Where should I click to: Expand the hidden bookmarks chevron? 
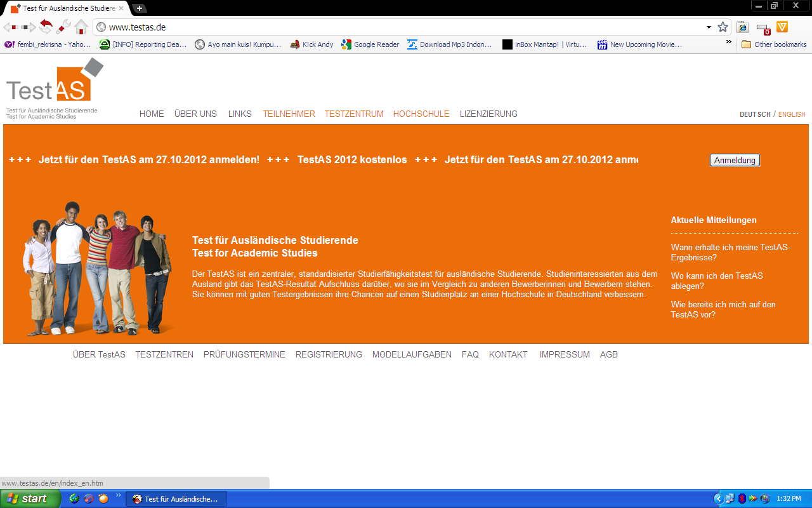pos(729,43)
